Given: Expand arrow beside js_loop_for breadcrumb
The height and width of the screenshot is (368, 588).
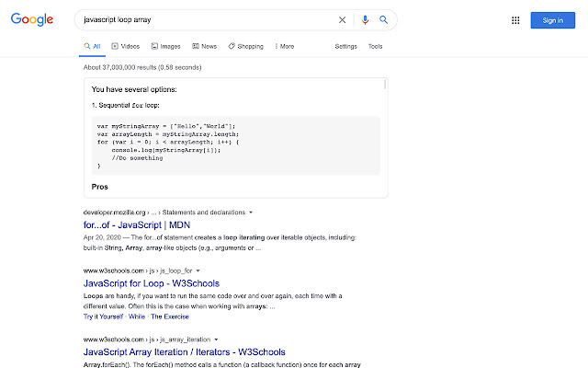Looking at the screenshot, I should click(198, 270).
